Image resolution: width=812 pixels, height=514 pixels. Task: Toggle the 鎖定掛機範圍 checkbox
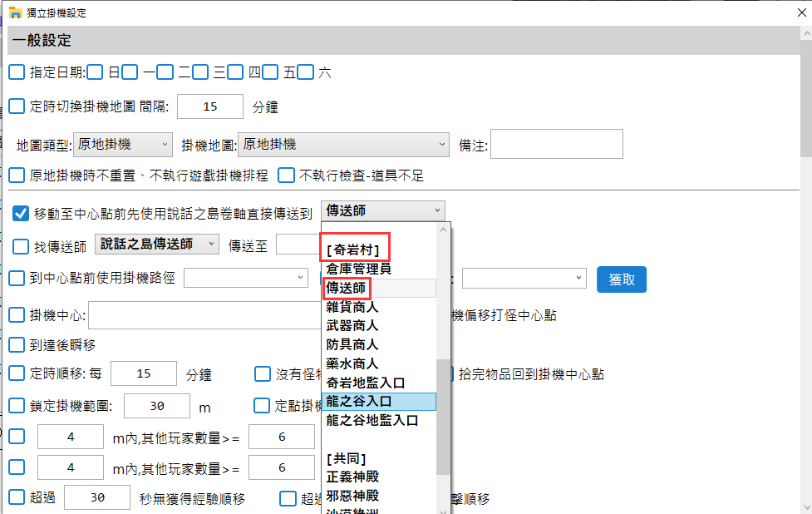pos(17,406)
